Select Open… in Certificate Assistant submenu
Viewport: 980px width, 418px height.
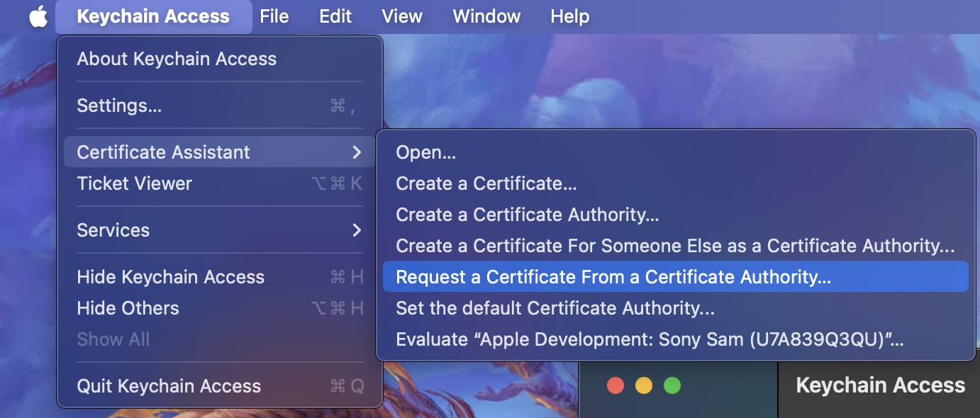(675, 152)
